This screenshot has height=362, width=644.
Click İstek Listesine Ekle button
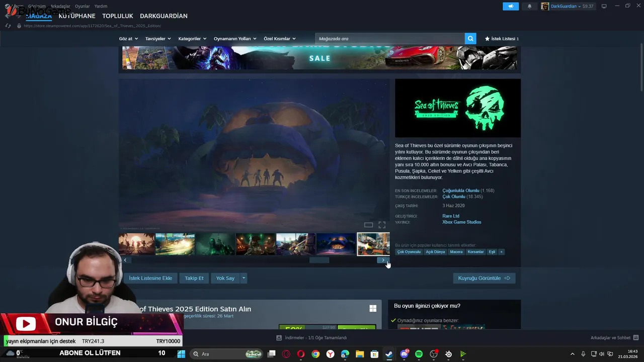tap(150, 278)
